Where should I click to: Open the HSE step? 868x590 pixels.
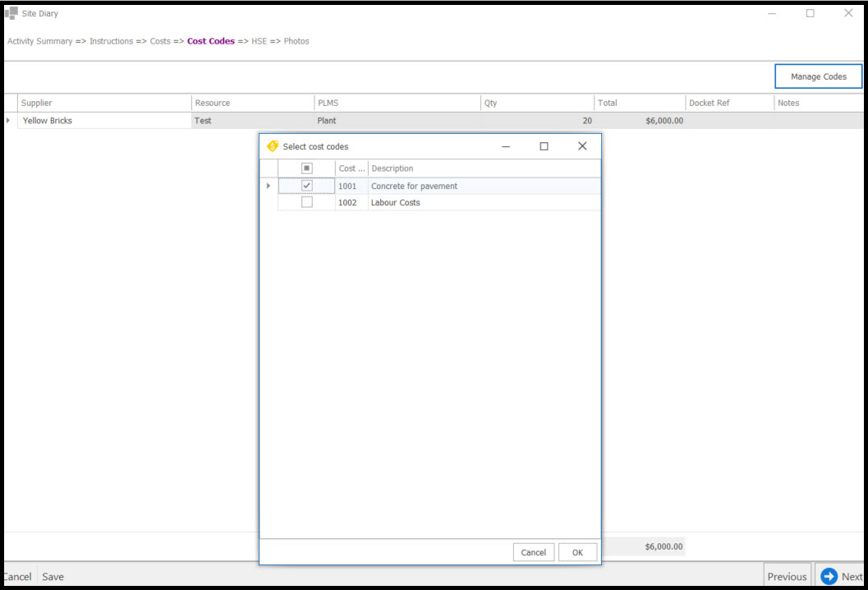point(259,41)
